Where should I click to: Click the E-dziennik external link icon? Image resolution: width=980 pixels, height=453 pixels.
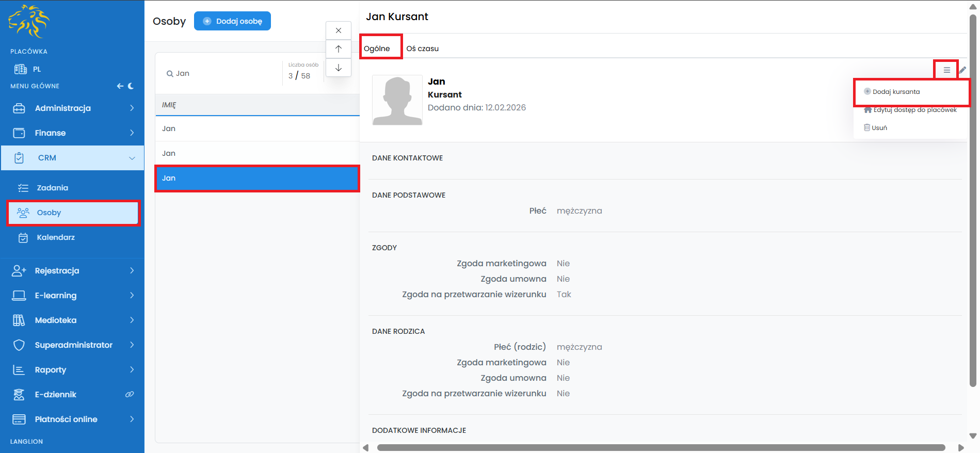(130, 394)
